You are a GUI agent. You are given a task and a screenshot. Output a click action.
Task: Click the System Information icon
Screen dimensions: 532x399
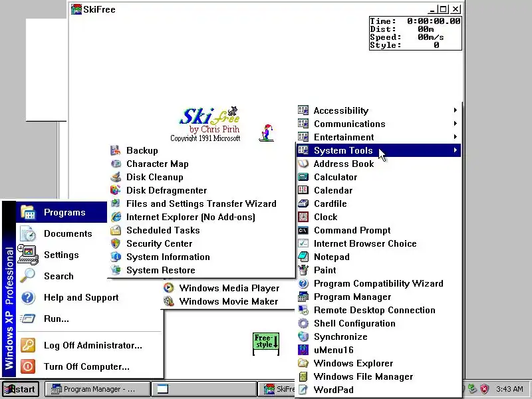pyautogui.click(x=115, y=257)
